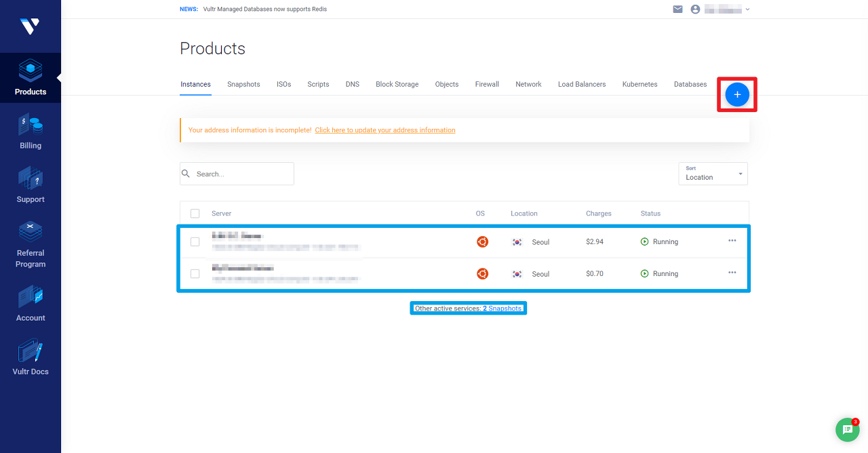Image resolution: width=868 pixels, height=453 pixels.
Task: Click the Charges column header
Action: [599, 214]
